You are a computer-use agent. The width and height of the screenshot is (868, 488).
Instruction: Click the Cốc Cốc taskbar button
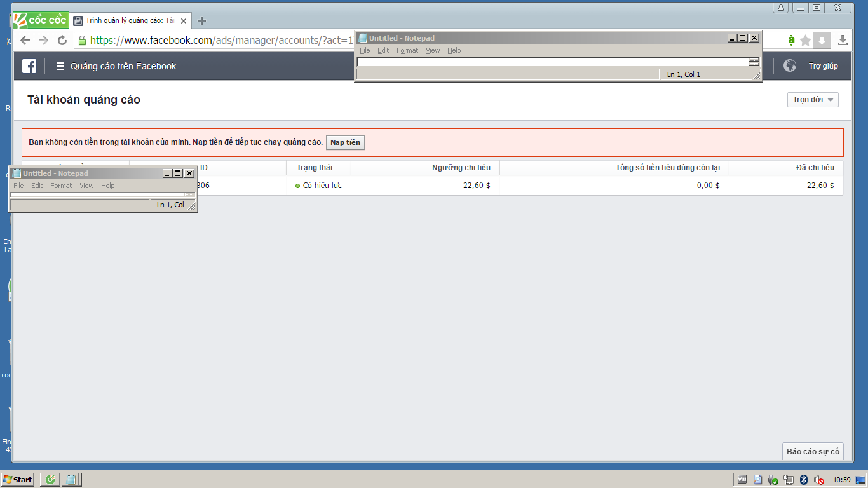point(50,480)
